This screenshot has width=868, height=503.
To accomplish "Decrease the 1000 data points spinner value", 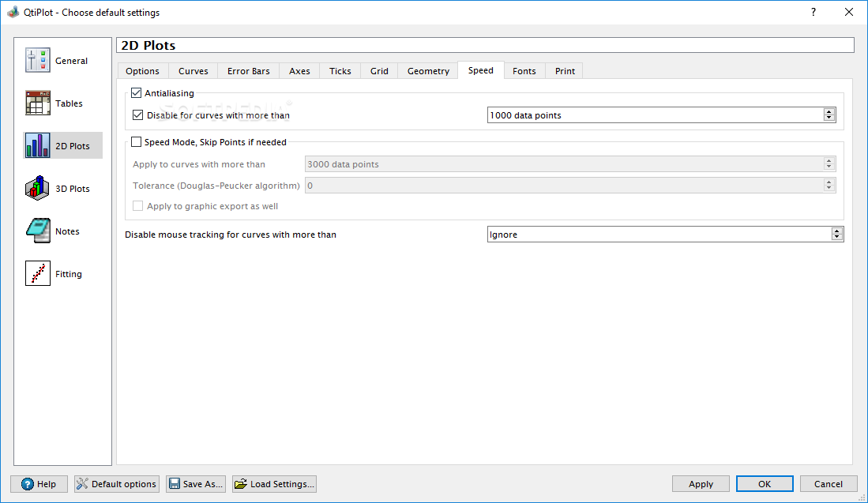I will click(829, 118).
